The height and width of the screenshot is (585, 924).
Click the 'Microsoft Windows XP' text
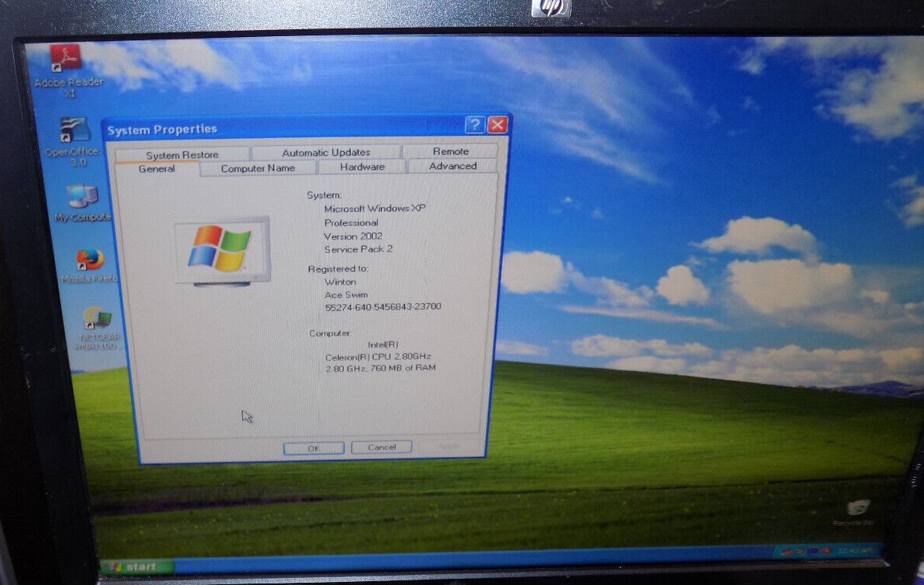(375, 208)
